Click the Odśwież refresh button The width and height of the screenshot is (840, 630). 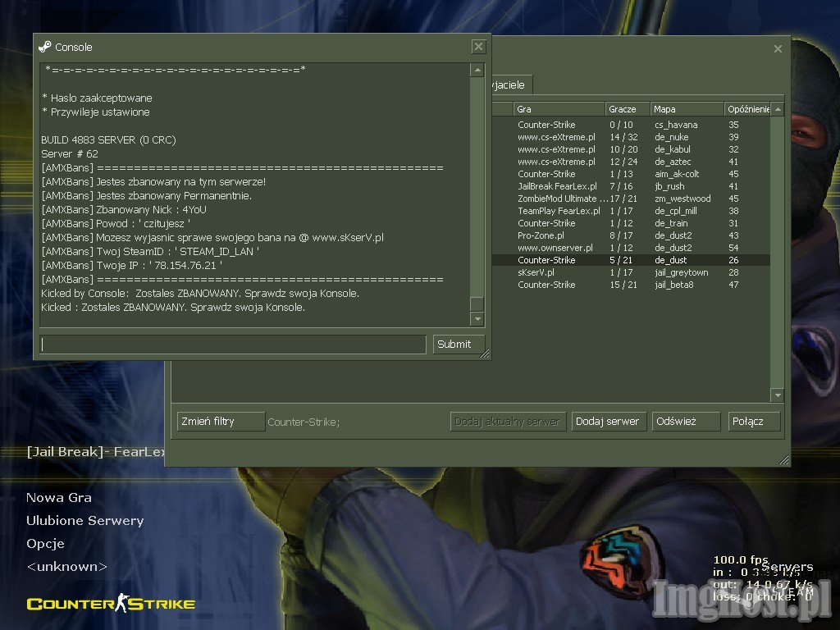(x=686, y=421)
